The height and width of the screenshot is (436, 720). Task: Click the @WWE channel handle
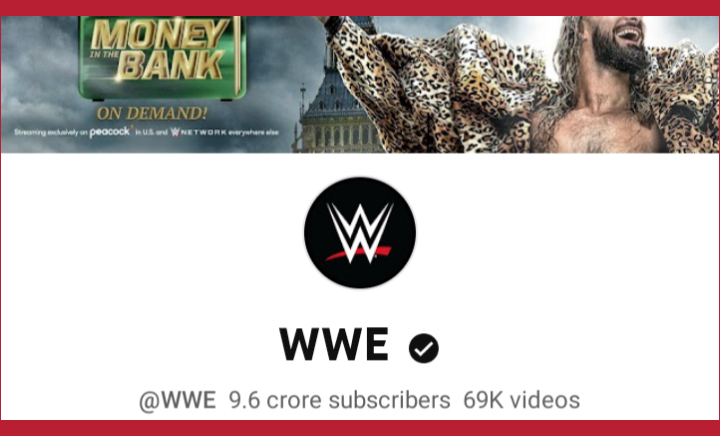(x=177, y=400)
